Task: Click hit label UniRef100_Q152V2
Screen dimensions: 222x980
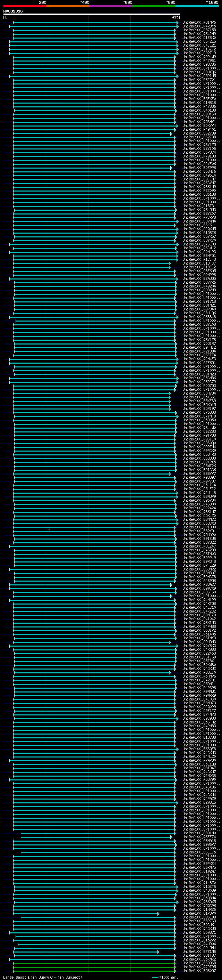Action: (199, 940)
